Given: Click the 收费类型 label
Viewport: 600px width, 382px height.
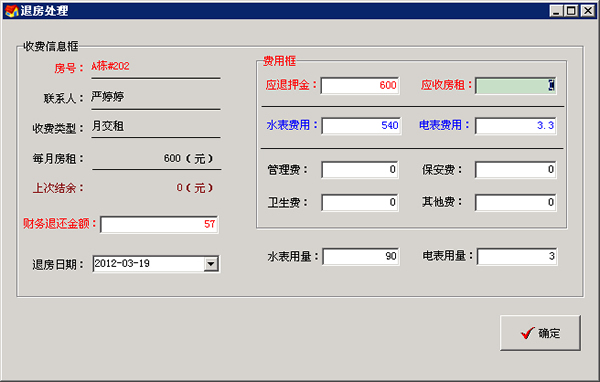Looking at the screenshot, I should 58,128.
